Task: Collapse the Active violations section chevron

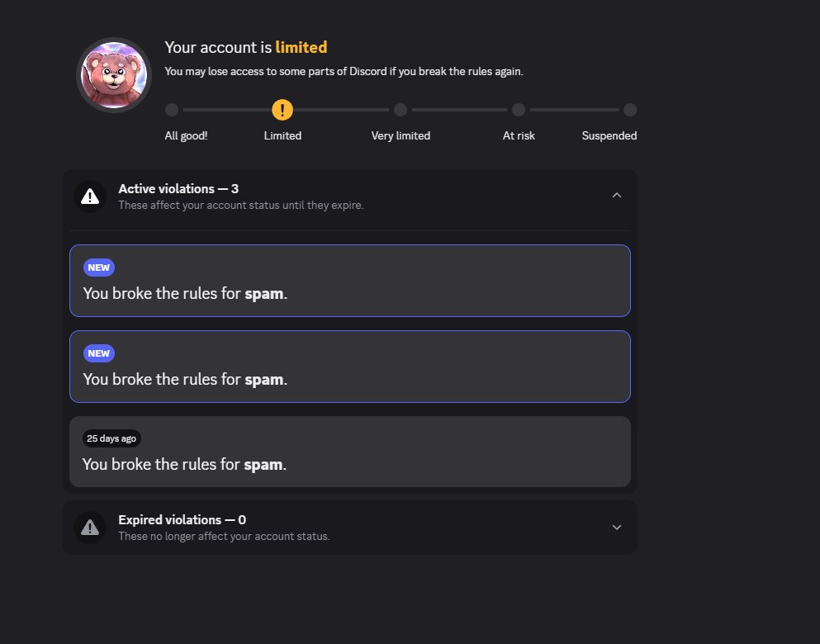Action: pos(617,195)
